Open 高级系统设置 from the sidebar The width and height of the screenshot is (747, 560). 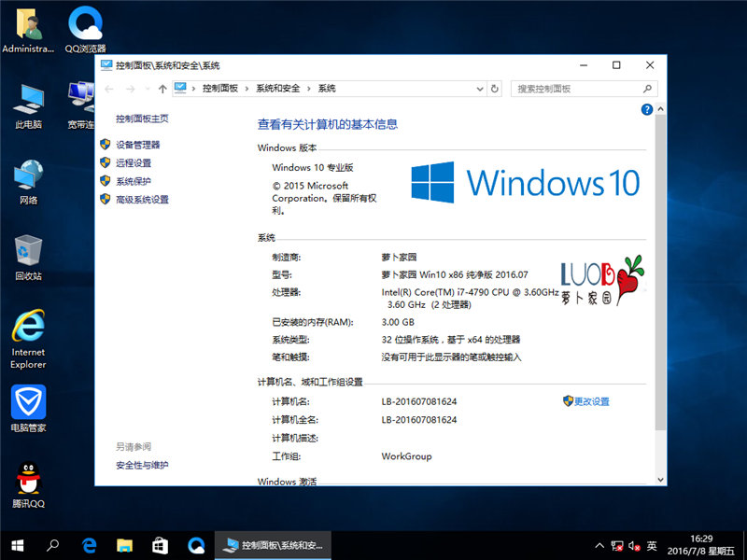142,200
